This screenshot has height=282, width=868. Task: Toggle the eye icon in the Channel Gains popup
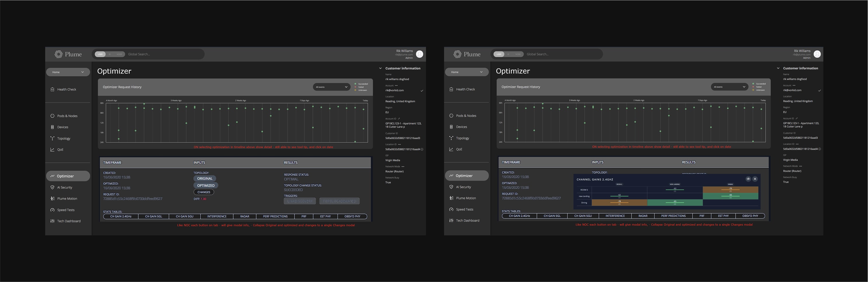tap(748, 179)
